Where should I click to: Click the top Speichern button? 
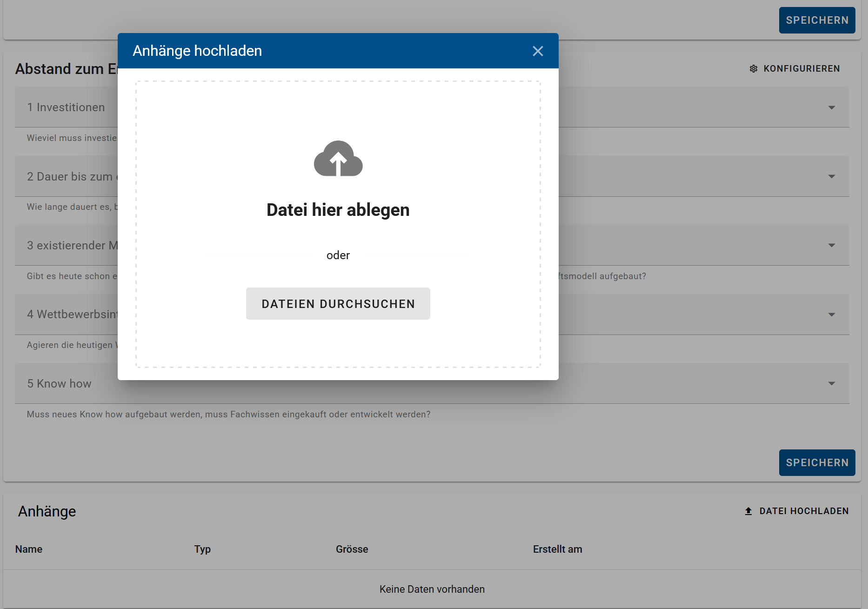click(817, 20)
